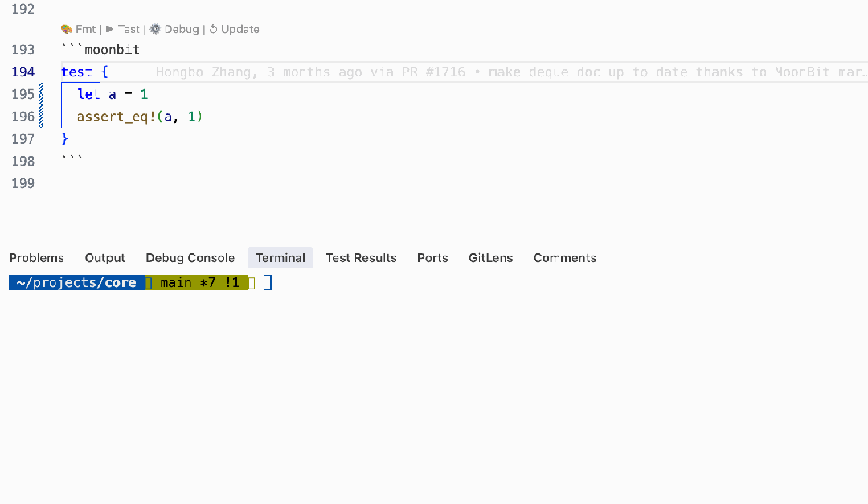Click the 'main *7 !1' git status segment

200,282
